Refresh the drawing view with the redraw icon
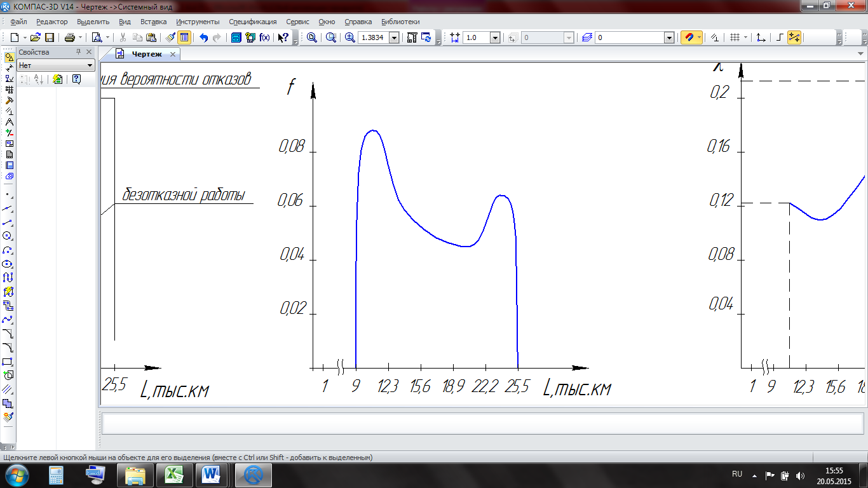This screenshot has height=488, width=868. coord(426,37)
